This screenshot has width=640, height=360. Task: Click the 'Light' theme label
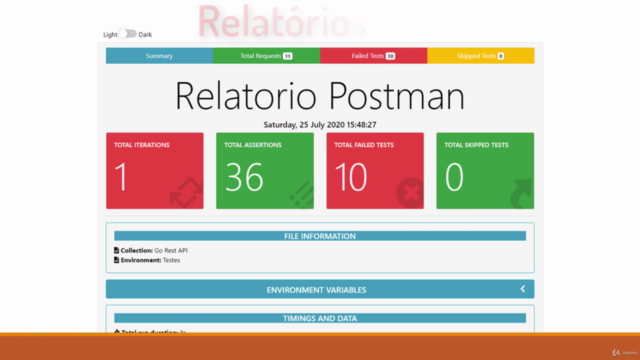pyautogui.click(x=110, y=34)
